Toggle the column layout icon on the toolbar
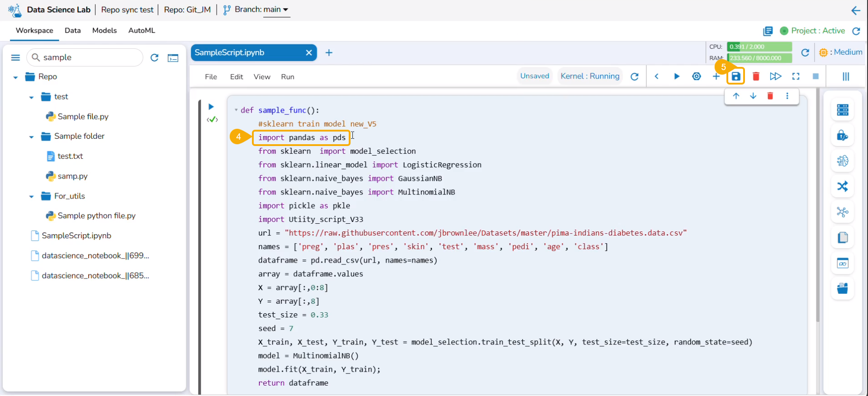 point(845,76)
